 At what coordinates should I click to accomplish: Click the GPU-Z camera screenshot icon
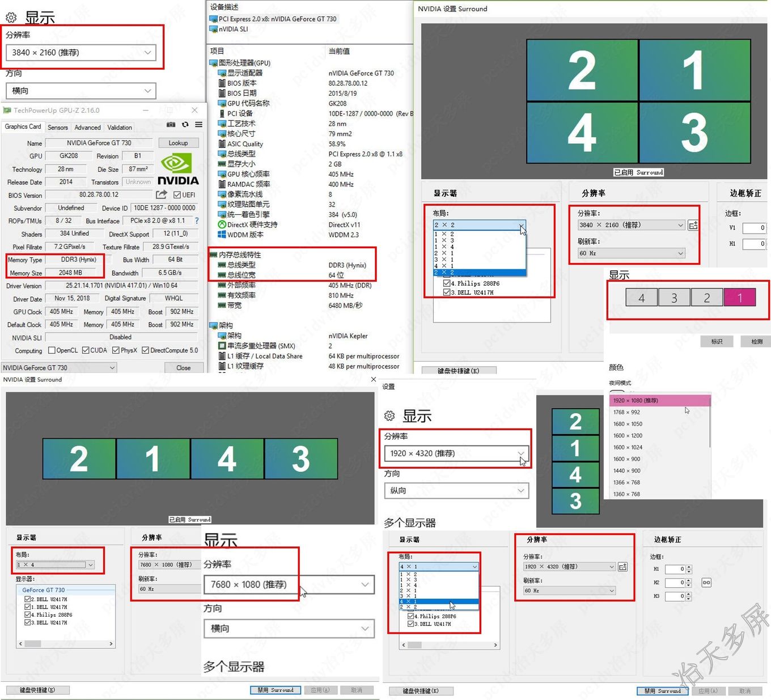point(171,125)
